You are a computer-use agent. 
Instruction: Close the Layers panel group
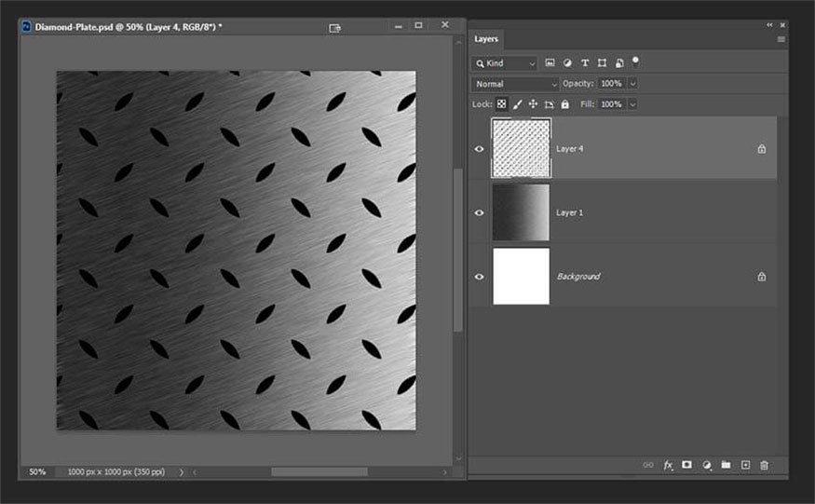click(782, 24)
